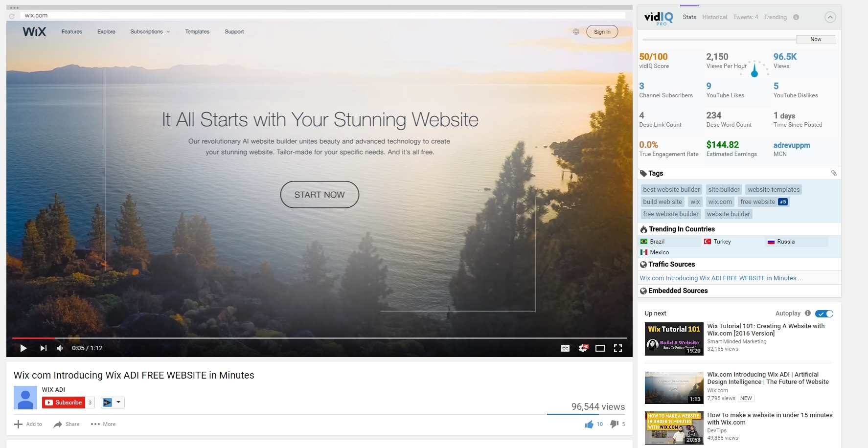This screenshot has width=868, height=448.
Task: Click the Russia flag icon
Action: coord(771,242)
